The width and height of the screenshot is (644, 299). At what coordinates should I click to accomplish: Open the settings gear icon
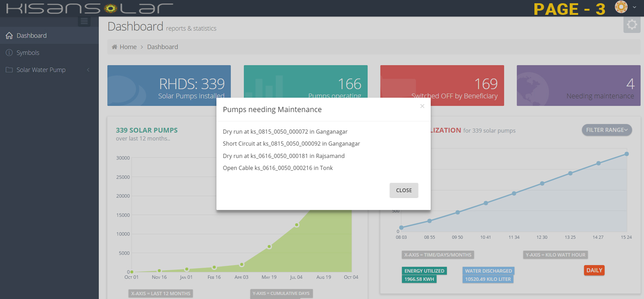[x=631, y=25]
